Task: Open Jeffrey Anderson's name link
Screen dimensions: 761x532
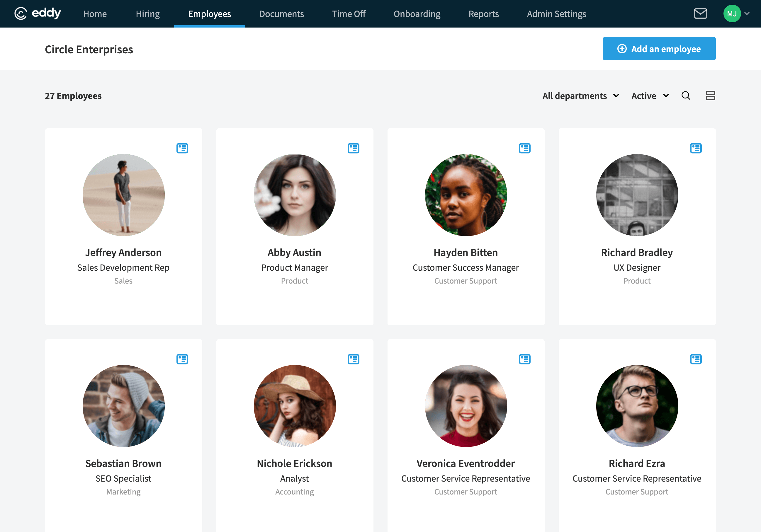Action: [x=123, y=253]
